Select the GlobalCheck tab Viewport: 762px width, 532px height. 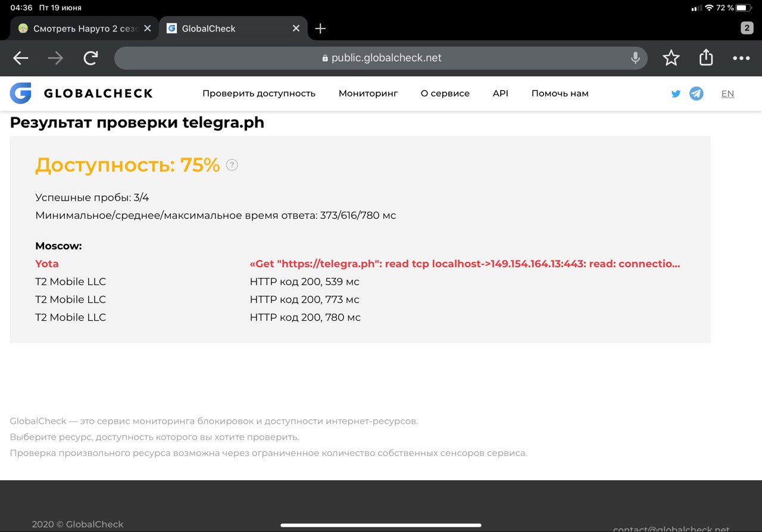[233, 28]
